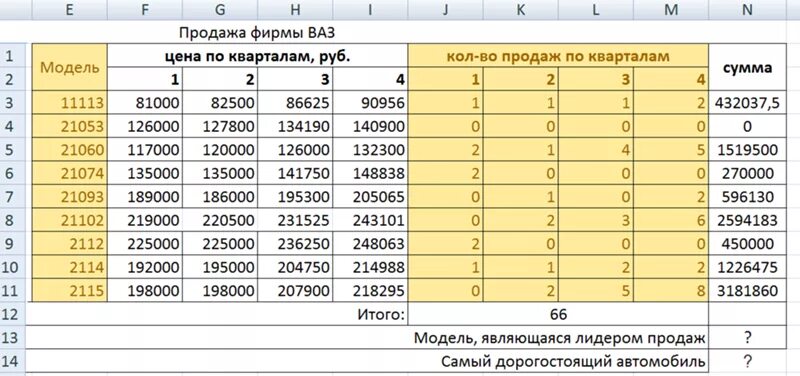The image size is (800, 376).
Task: Select row header 13
Action: [x=13, y=337]
